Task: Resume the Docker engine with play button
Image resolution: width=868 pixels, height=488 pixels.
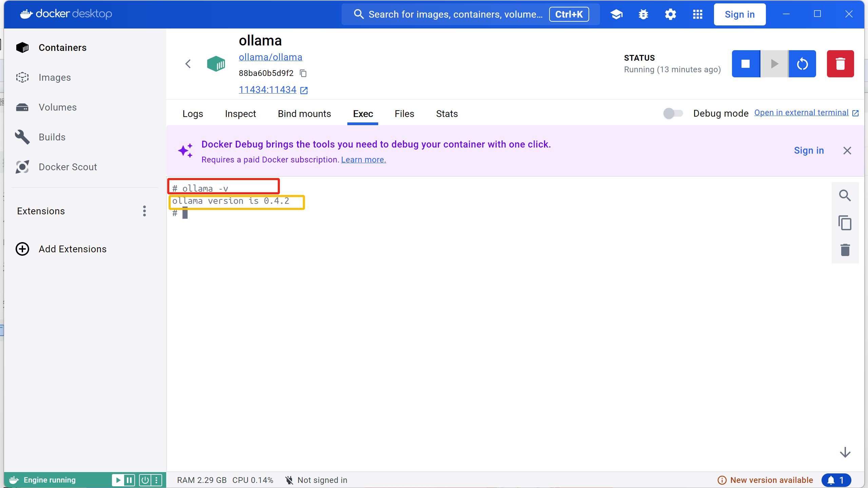Action: [x=118, y=480]
